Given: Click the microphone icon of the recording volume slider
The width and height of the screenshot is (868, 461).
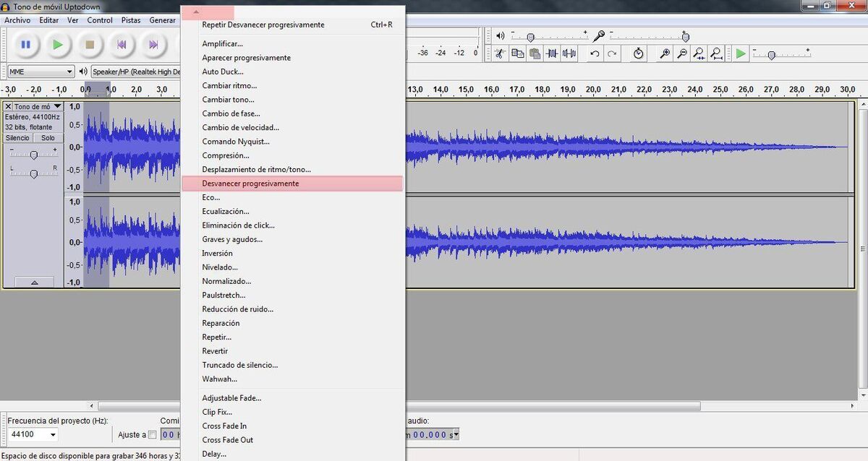Looking at the screenshot, I should [599, 35].
